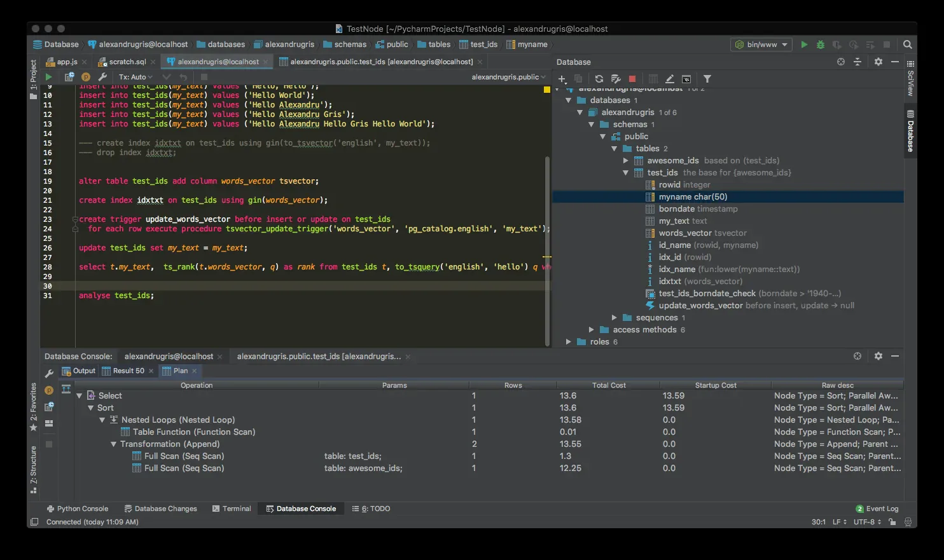Open the alexandrugris.public schema dropdown
Viewport: 944px width, 560px height.
(509, 77)
